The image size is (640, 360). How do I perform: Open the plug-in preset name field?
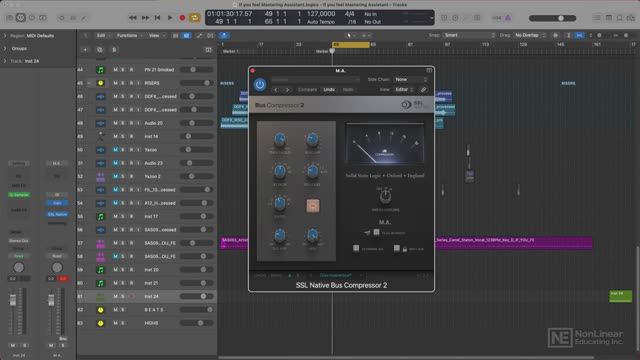pyautogui.click(x=315, y=80)
